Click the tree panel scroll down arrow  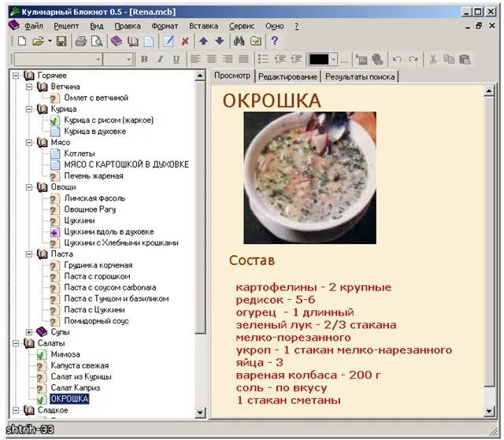tap(200, 412)
